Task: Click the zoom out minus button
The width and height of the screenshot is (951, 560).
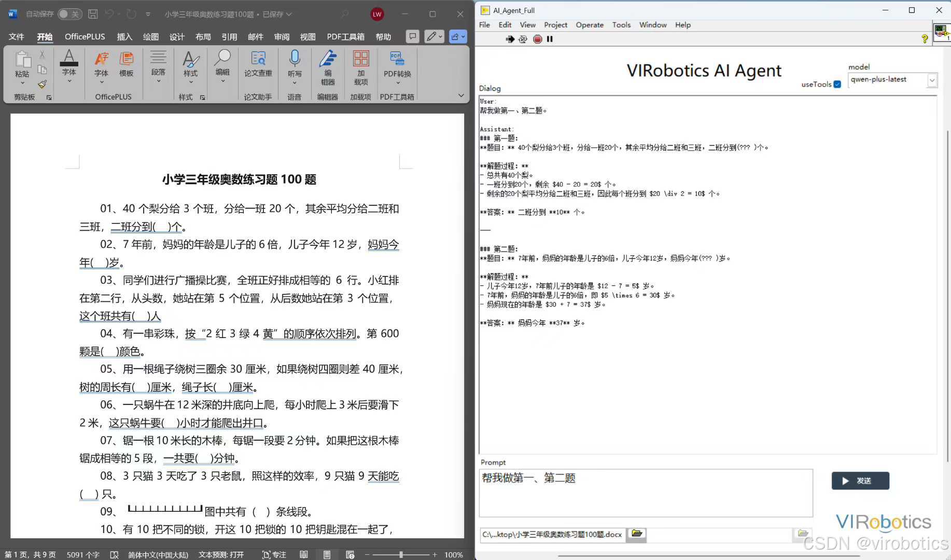Action: click(367, 554)
